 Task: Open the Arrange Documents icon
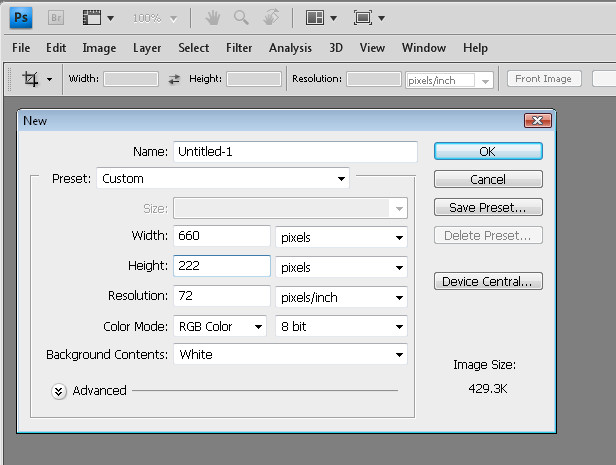(315, 18)
